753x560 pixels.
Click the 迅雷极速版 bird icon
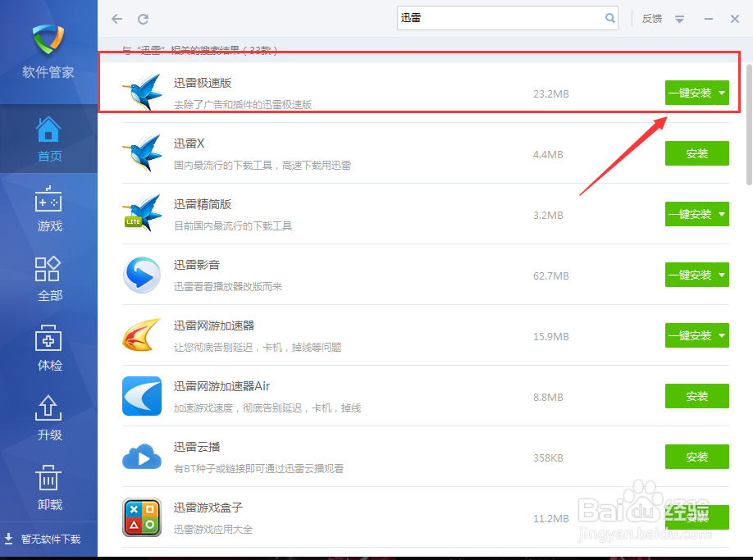tap(142, 92)
